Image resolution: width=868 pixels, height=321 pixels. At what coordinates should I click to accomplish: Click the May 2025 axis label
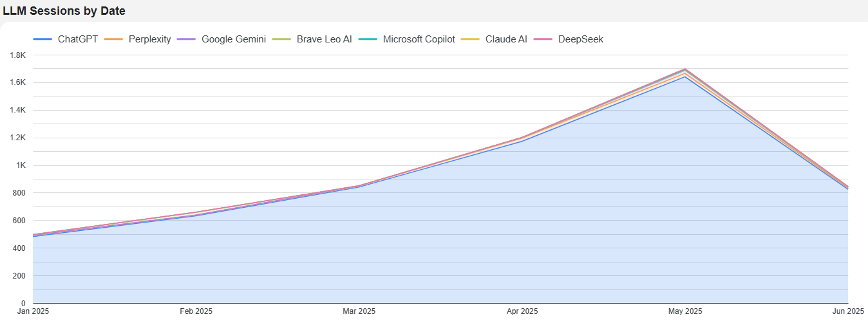(685, 311)
